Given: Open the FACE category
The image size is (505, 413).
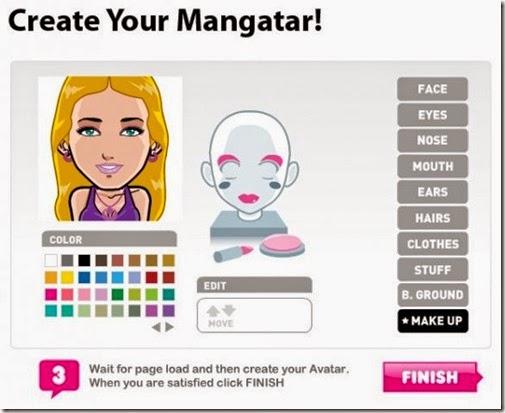Looking at the screenshot, I should tap(432, 89).
